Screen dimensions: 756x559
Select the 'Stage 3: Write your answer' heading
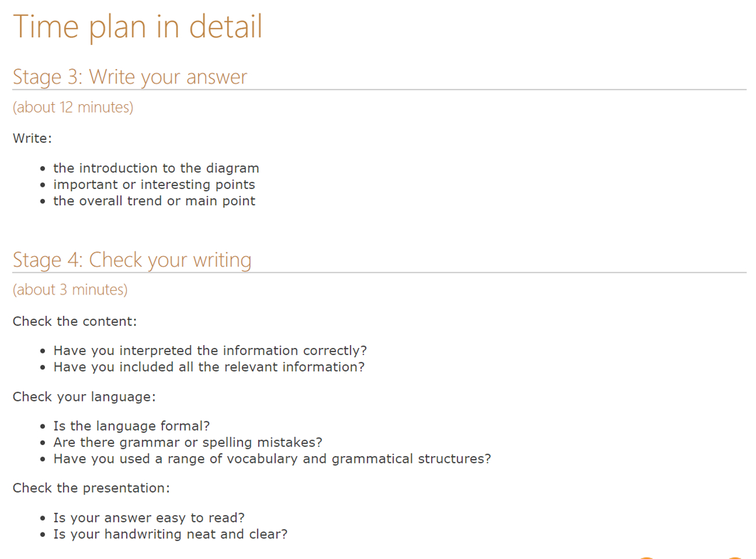coord(130,76)
